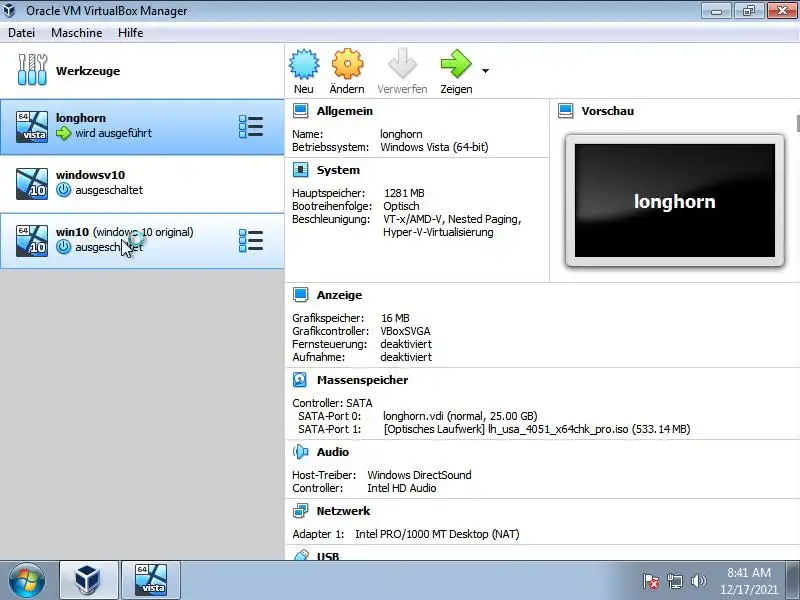
Task: Open the Werkzeuge tools icon
Action: pos(32,70)
